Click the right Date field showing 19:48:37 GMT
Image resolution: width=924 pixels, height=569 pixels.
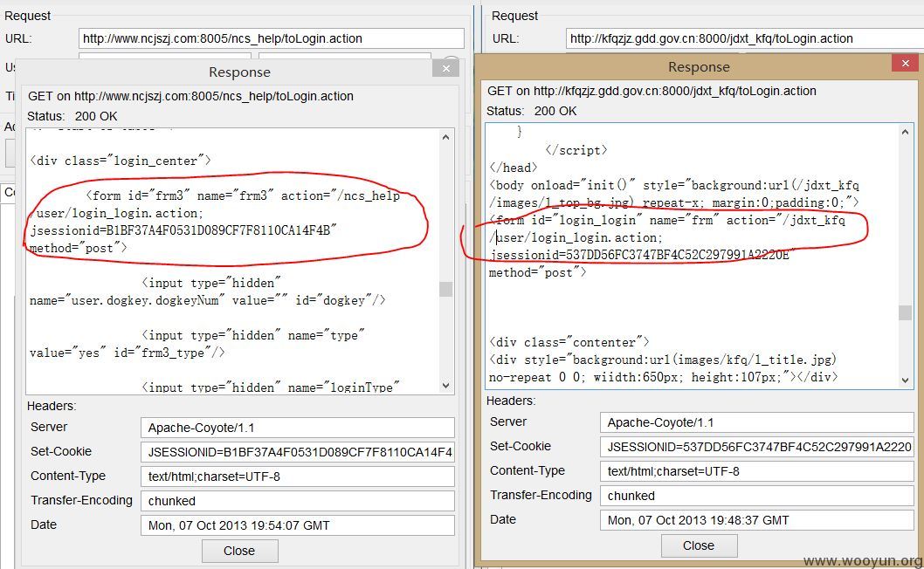(756, 520)
